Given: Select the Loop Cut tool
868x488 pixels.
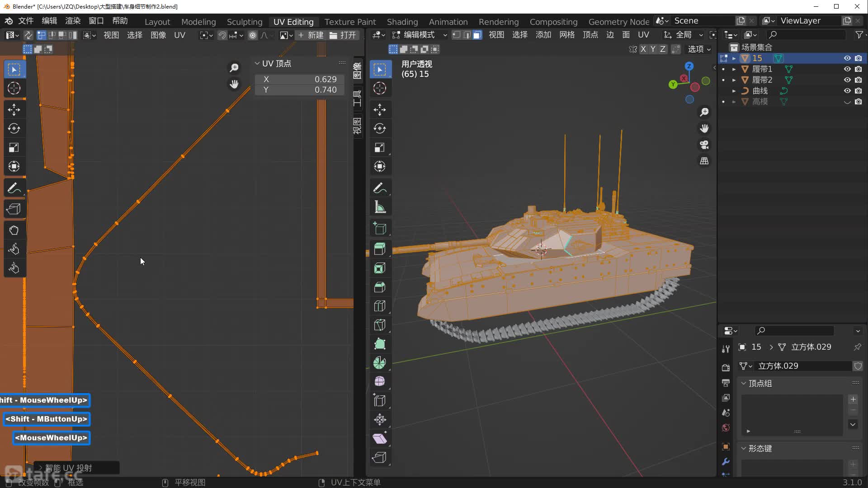Looking at the screenshot, I should pyautogui.click(x=380, y=306).
